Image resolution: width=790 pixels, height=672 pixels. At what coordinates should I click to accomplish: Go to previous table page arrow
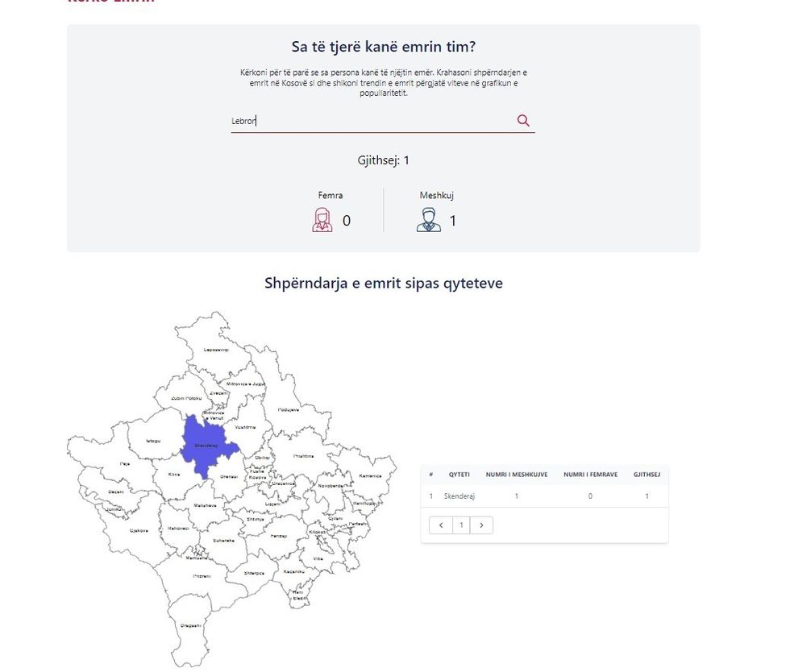[441, 525]
